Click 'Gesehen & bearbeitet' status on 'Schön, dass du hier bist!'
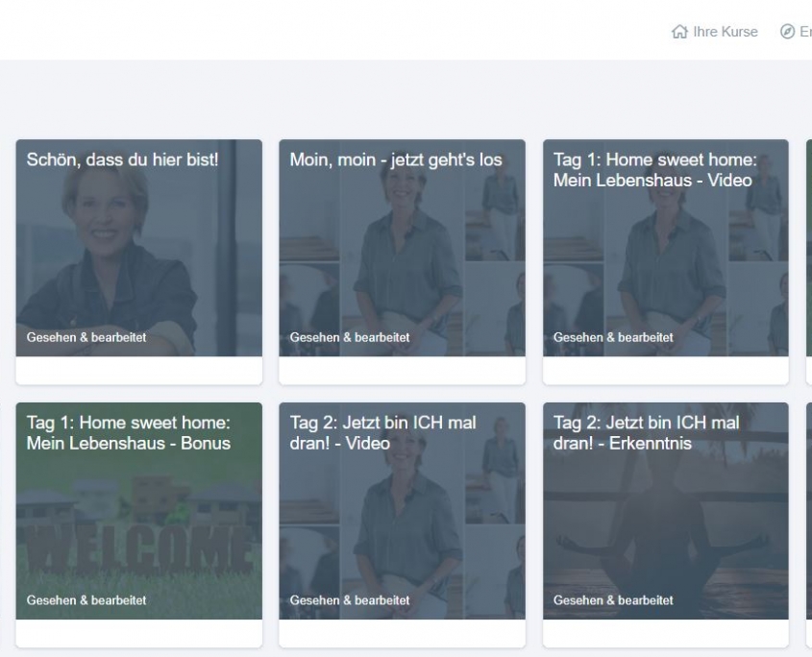Image resolution: width=812 pixels, height=657 pixels. click(x=86, y=337)
